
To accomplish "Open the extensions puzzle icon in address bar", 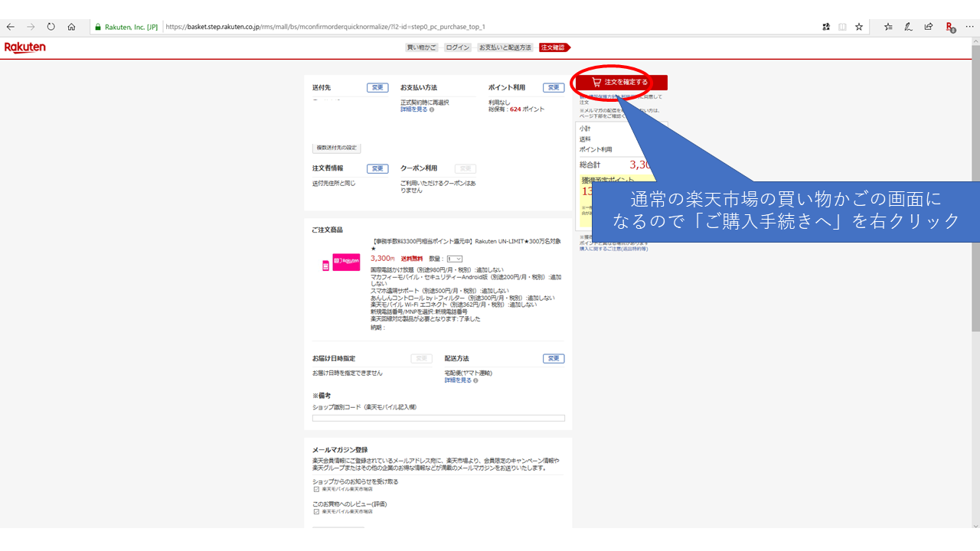I will [x=826, y=27].
